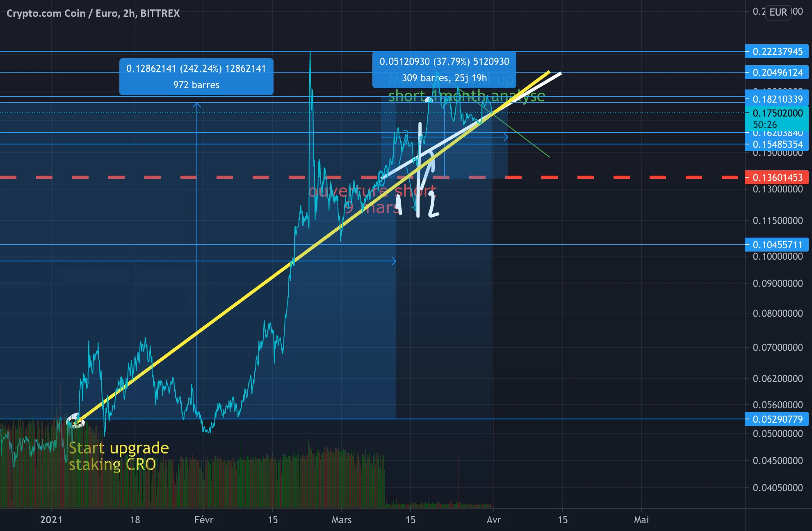Select the 'ouverture short 9 mars' annotation
The width and height of the screenshot is (812, 531).
(372, 199)
